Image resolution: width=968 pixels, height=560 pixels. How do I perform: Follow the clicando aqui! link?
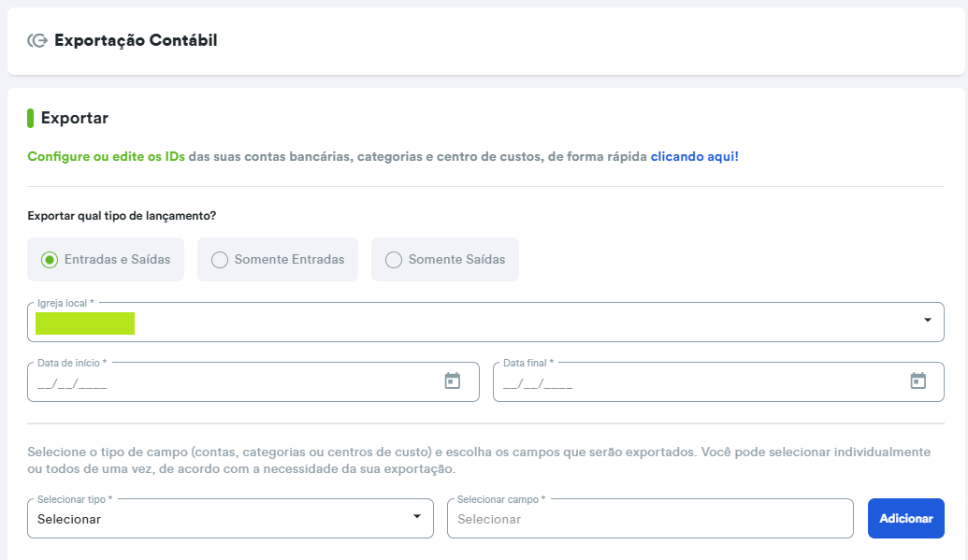pos(694,157)
